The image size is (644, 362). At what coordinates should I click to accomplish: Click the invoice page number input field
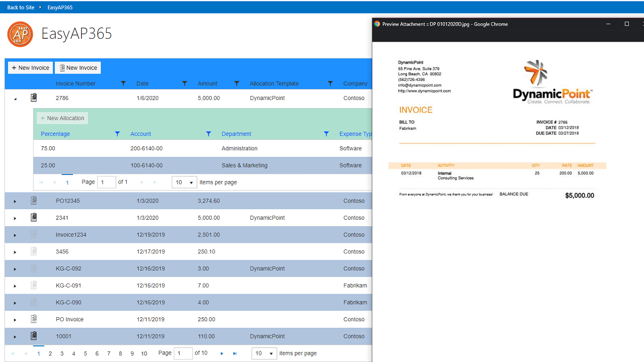pyautogui.click(x=183, y=353)
